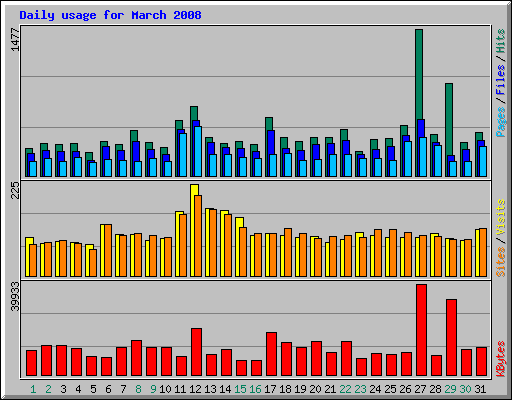Click the tallest red KBytes bar for day 27
The image size is (512, 400).
tap(421, 330)
